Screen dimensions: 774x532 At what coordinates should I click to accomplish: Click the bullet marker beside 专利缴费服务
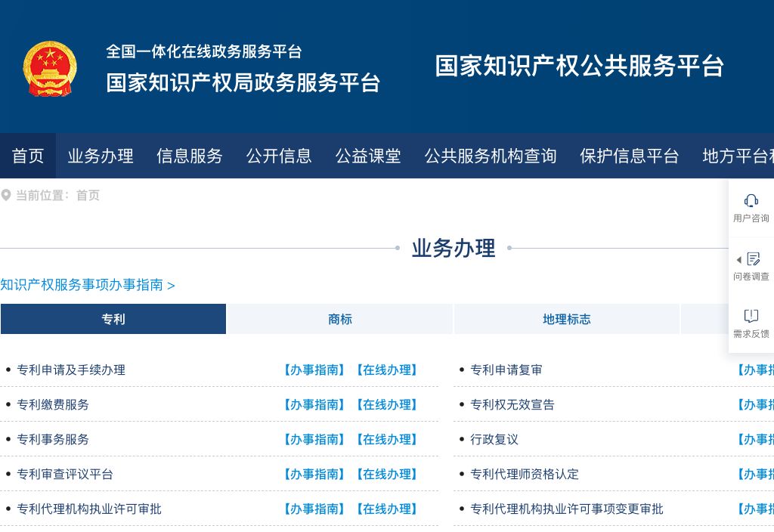pyautogui.click(x=9, y=404)
